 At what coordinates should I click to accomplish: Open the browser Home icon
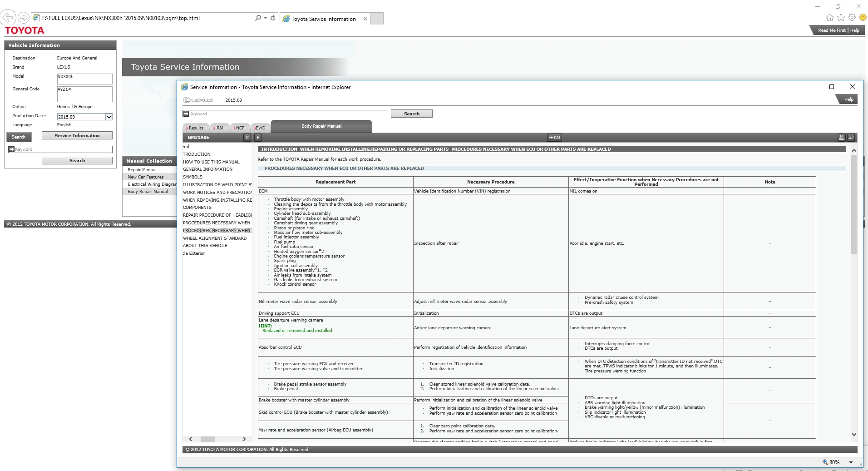(829, 17)
